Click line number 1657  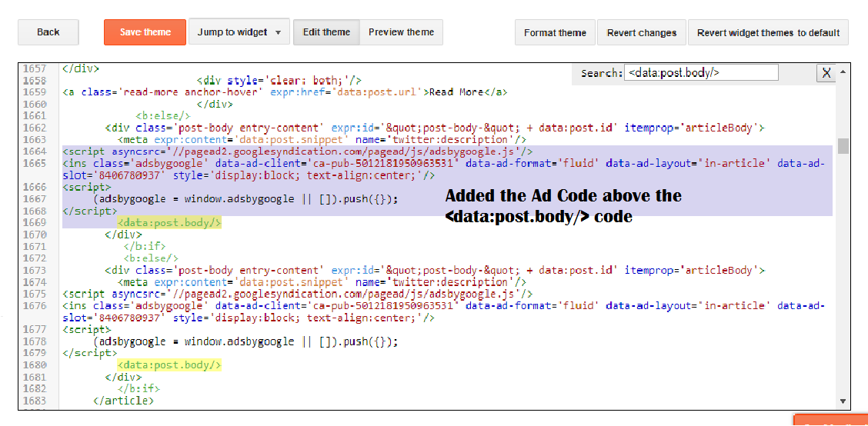(35, 68)
